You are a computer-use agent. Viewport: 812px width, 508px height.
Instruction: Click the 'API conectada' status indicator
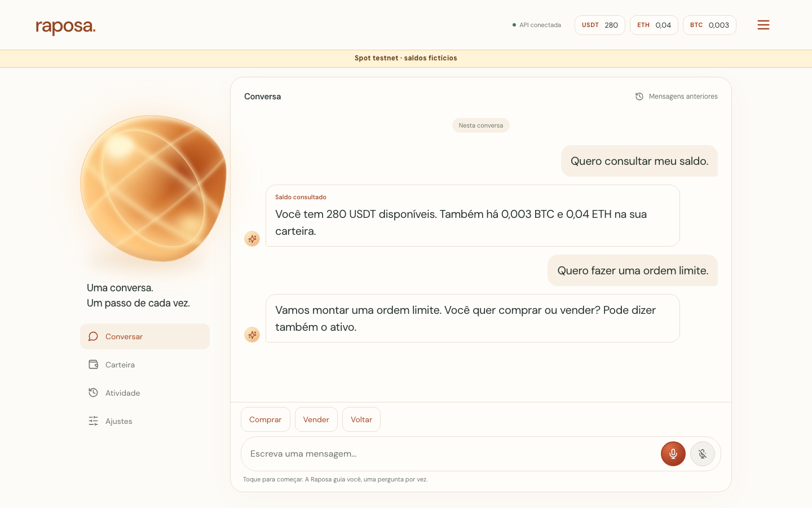click(x=537, y=25)
